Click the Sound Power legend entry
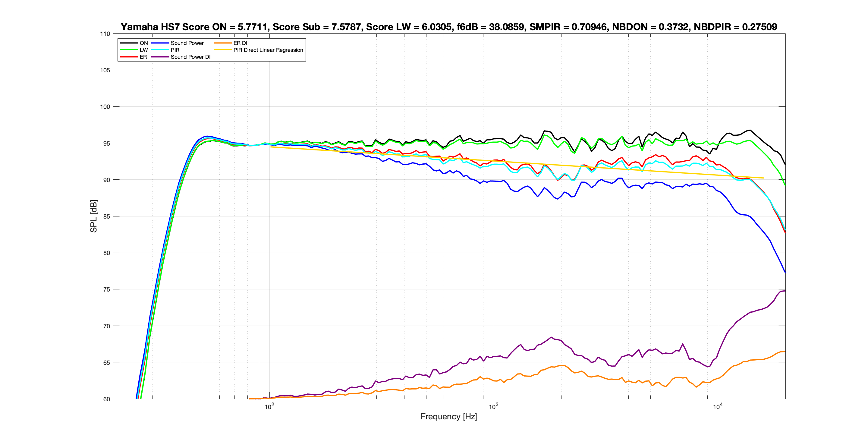Screen dimensions: 868x448 tap(187, 43)
